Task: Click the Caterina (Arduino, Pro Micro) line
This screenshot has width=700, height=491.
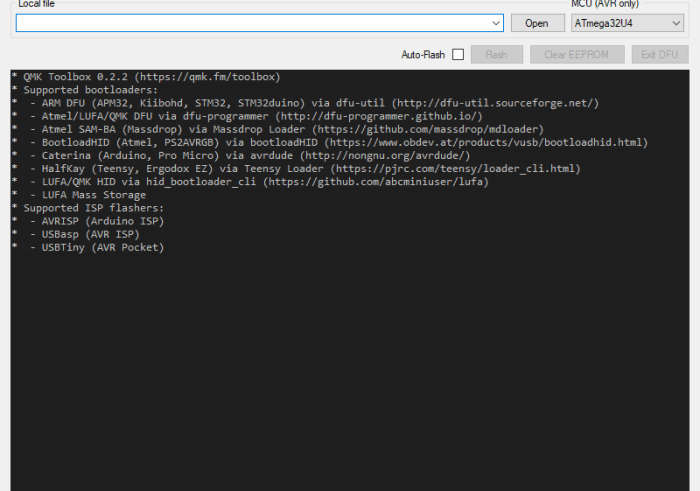Action: click(241, 156)
